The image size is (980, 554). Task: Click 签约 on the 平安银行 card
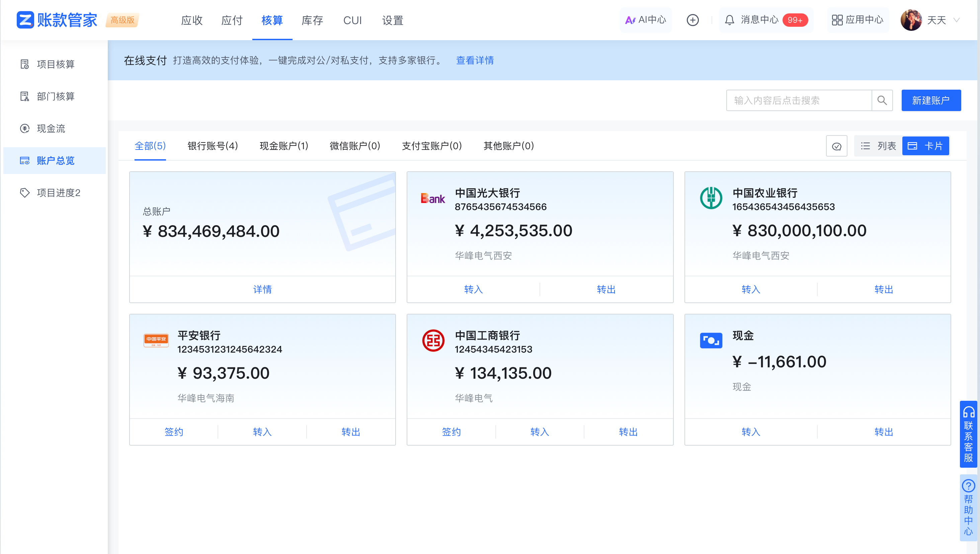(174, 432)
